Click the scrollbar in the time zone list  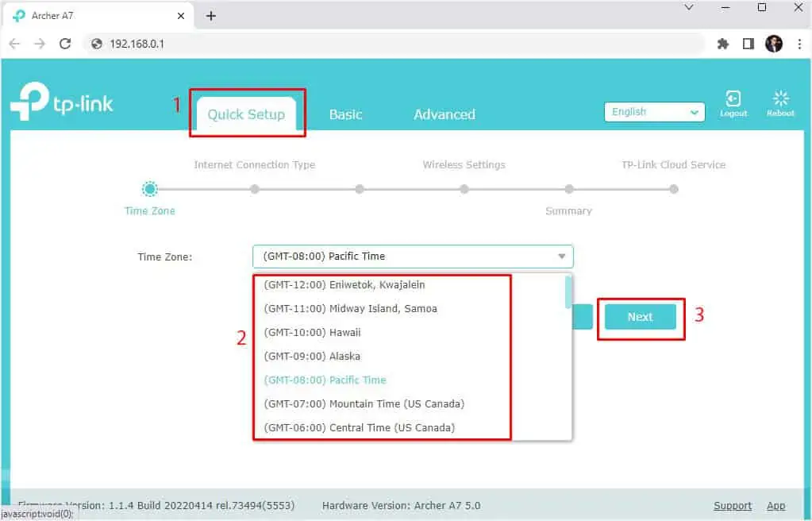pos(566,291)
